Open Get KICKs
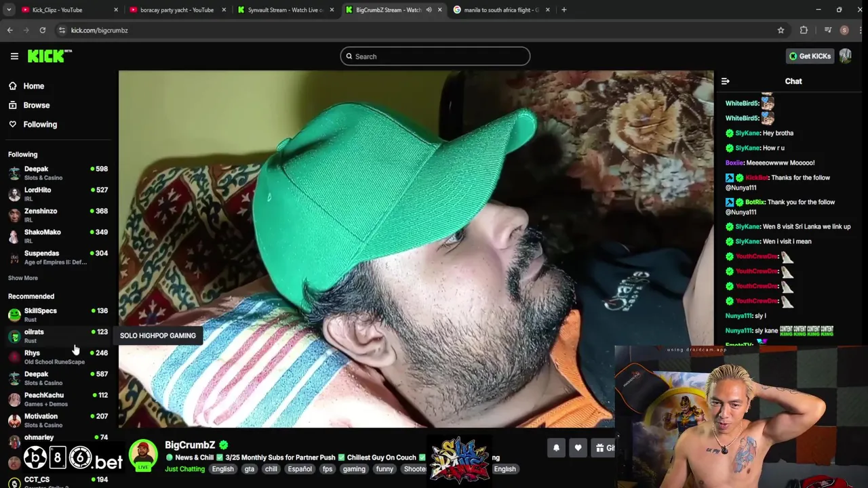Viewport: 868px width, 488px height. (x=810, y=56)
